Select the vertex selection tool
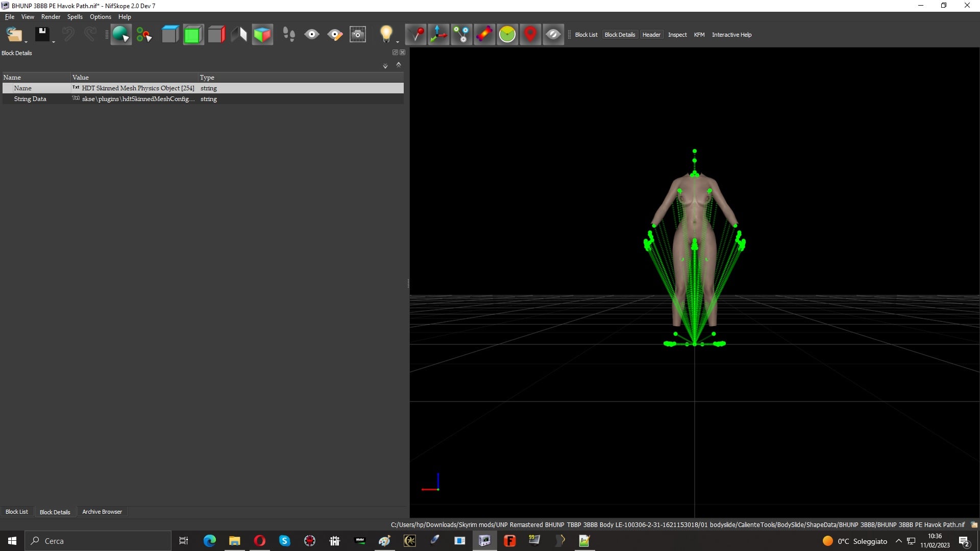The width and height of the screenshot is (980, 551). (x=144, y=35)
